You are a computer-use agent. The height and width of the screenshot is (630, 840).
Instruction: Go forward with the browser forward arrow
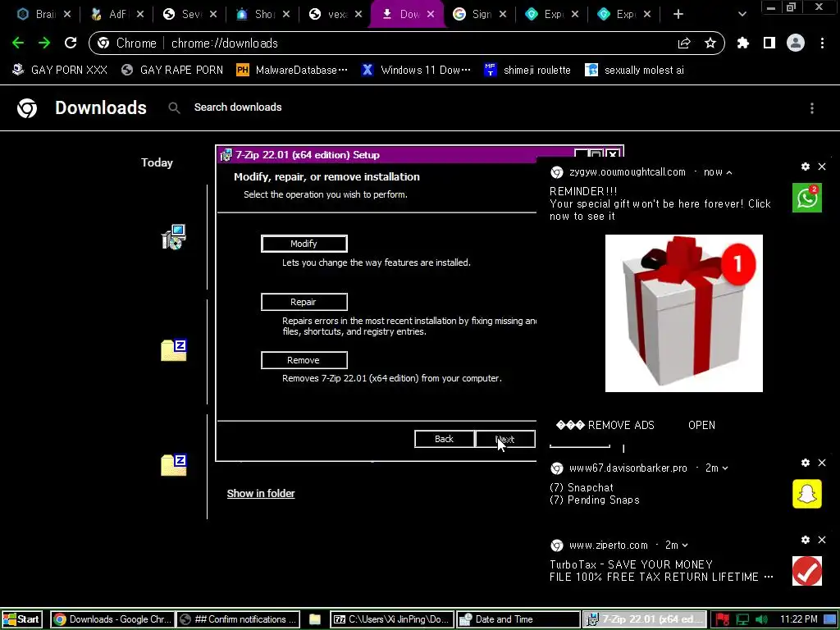point(44,43)
